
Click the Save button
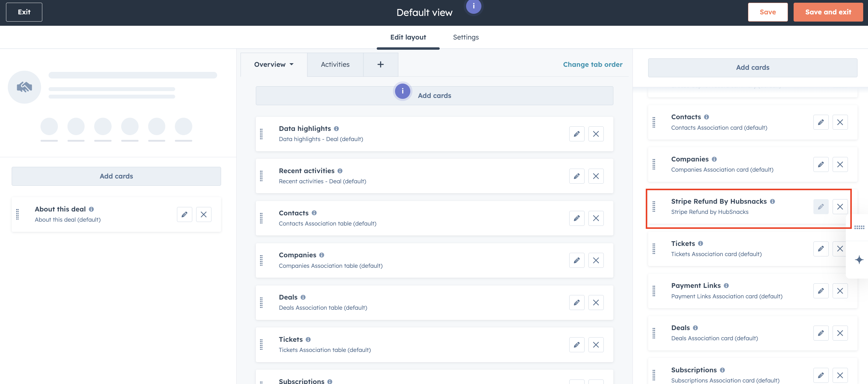point(768,12)
